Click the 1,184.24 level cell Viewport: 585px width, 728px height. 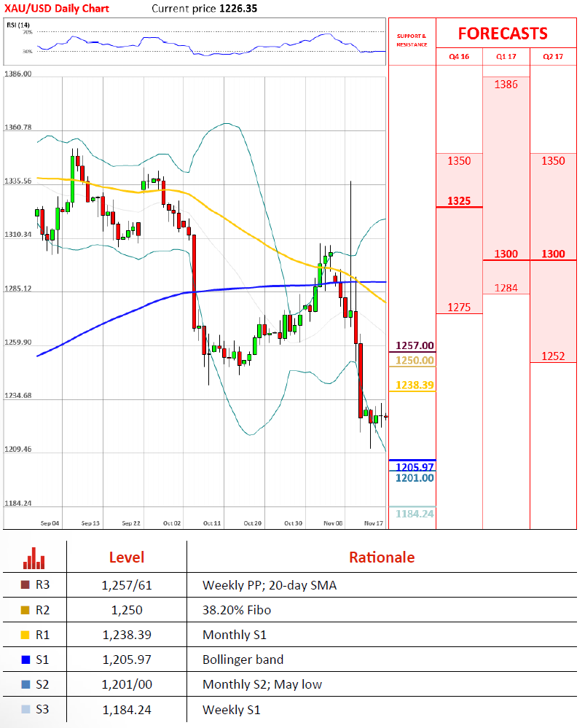pyautogui.click(x=127, y=710)
